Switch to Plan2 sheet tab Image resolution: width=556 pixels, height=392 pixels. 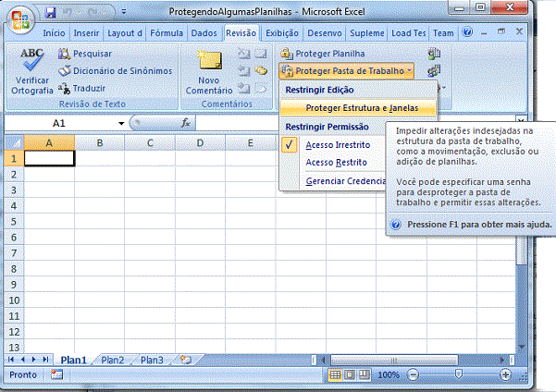pyautogui.click(x=113, y=360)
